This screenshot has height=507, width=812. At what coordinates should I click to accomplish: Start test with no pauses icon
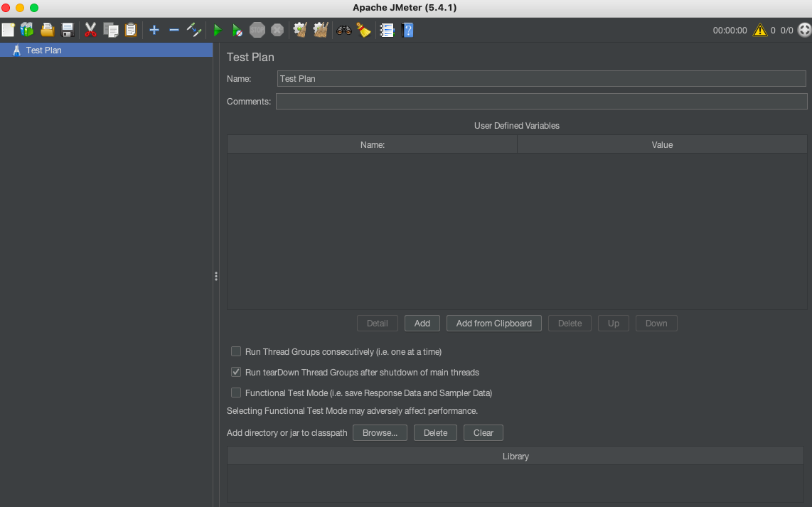coord(237,30)
